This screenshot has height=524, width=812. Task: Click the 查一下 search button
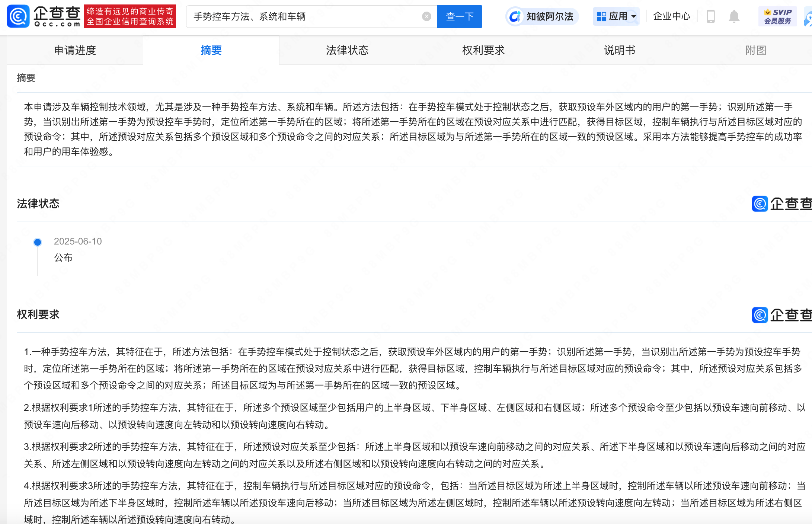[460, 16]
